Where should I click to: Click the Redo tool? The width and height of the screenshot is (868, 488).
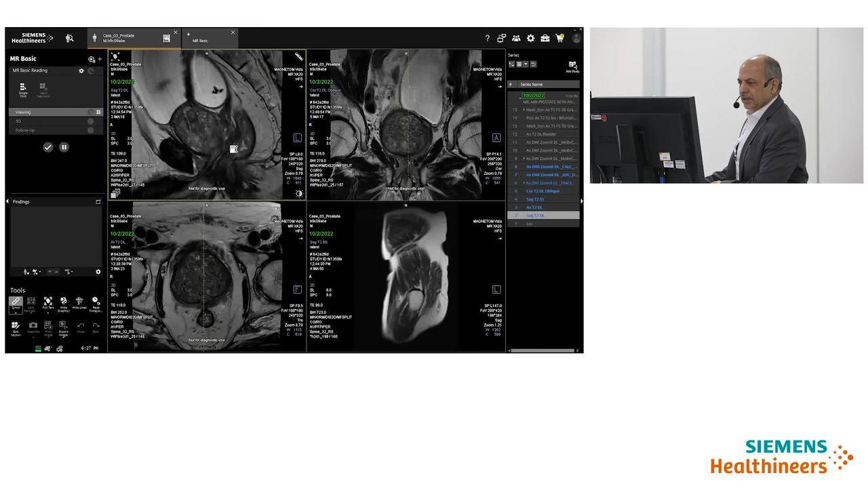pos(96,327)
